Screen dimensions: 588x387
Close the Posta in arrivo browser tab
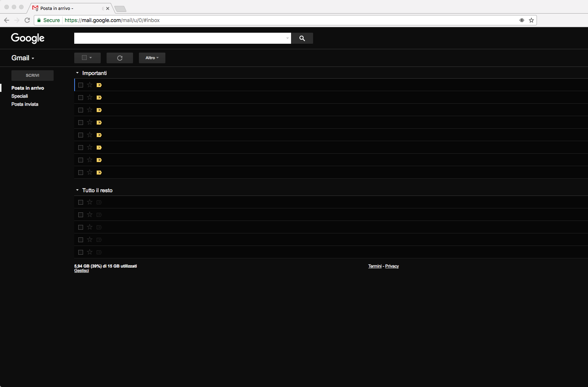(x=108, y=8)
